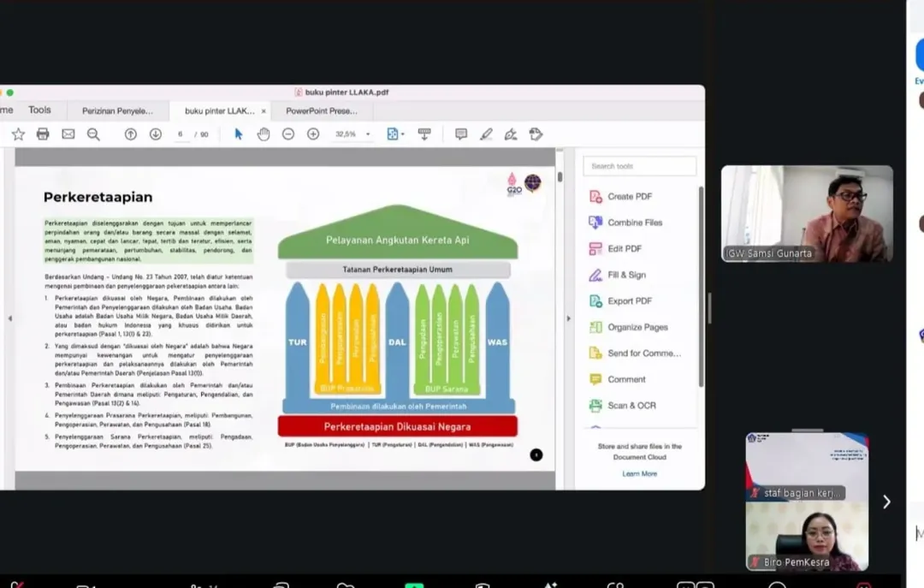Activate the arrow Selection tool
The height and width of the screenshot is (588, 924).
(239, 134)
